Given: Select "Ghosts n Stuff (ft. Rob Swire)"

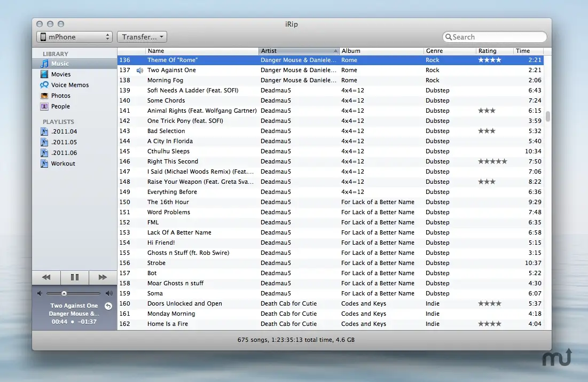Looking at the screenshot, I should [331, 253].
